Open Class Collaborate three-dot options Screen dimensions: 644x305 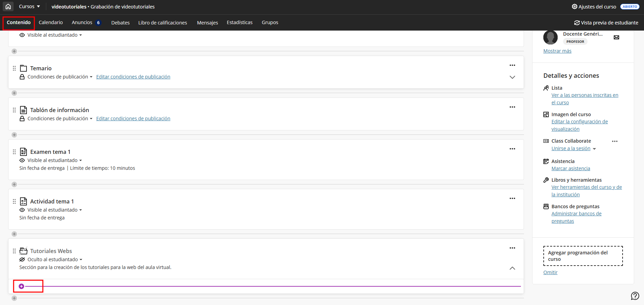pyautogui.click(x=614, y=141)
